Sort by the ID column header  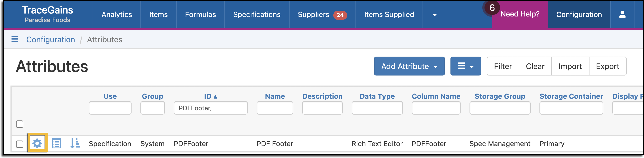click(x=210, y=96)
